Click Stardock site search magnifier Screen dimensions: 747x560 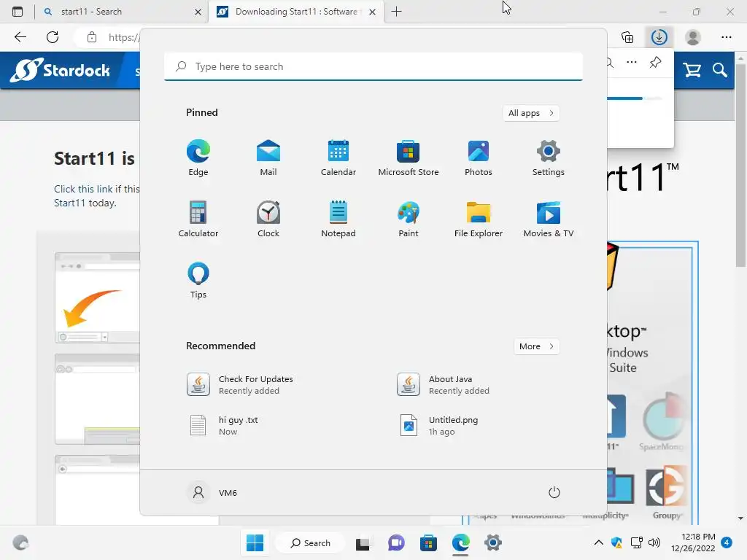[720, 70]
